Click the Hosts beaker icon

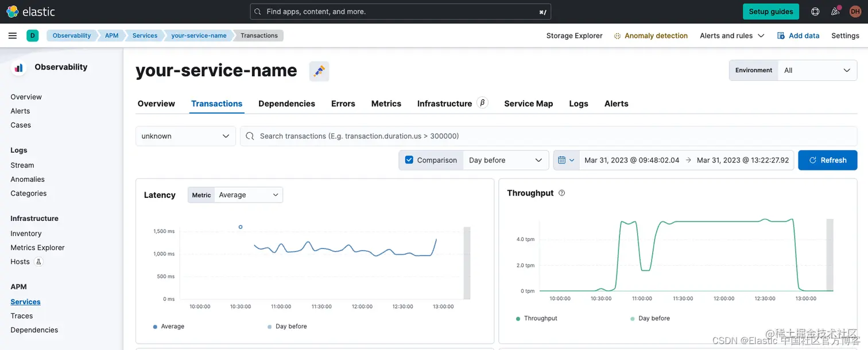(38, 262)
